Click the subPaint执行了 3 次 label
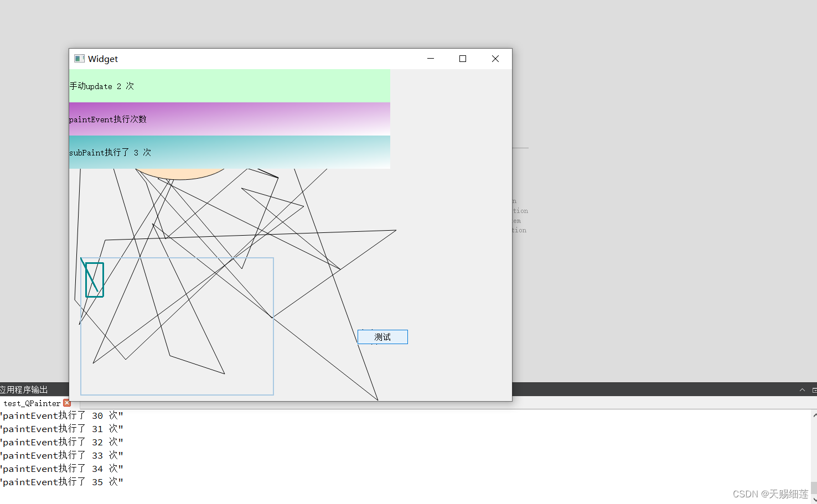The width and height of the screenshot is (817, 504). tap(230, 152)
